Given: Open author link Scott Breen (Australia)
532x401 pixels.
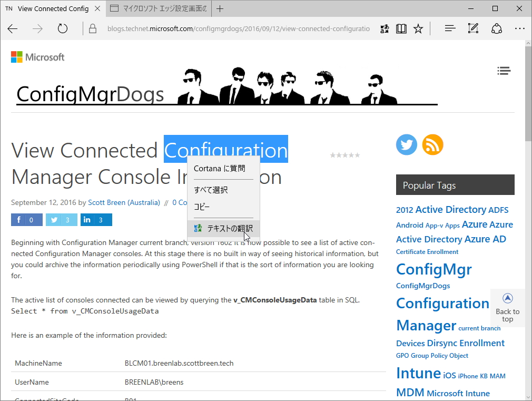Looking at the screenshot, I should [124, 202].
